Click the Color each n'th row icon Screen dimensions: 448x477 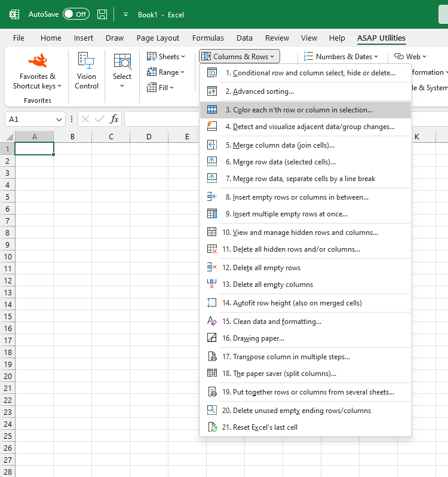212,110
